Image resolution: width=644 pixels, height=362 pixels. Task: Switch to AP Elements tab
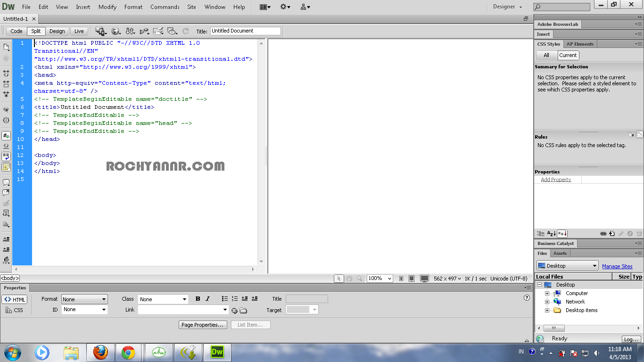(x=580, y=44)
